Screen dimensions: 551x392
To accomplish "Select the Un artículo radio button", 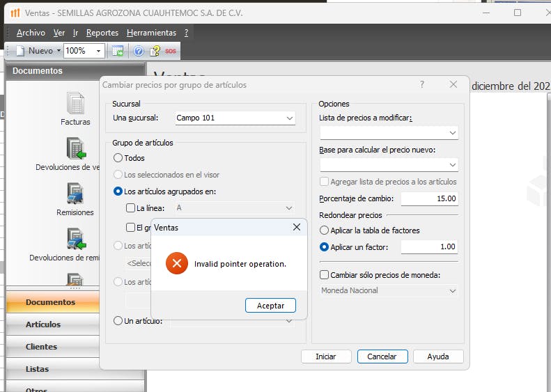I will click(118, 321).
